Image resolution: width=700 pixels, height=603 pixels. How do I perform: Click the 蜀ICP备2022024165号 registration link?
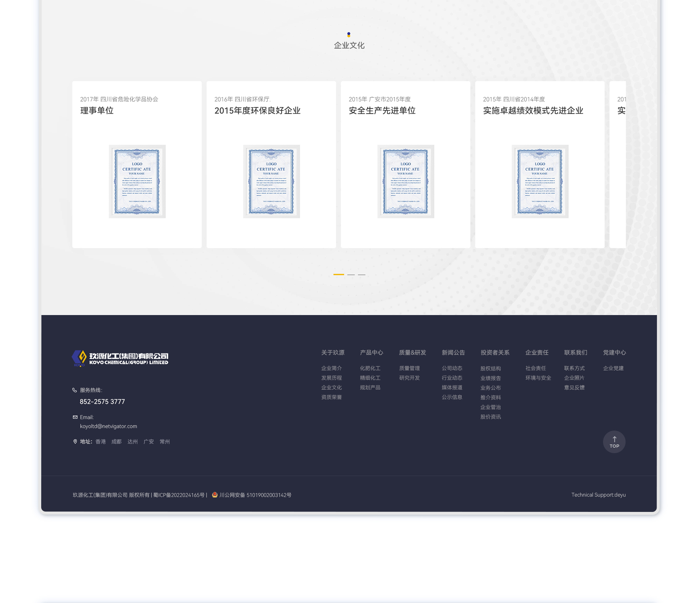tap(179, 495)
